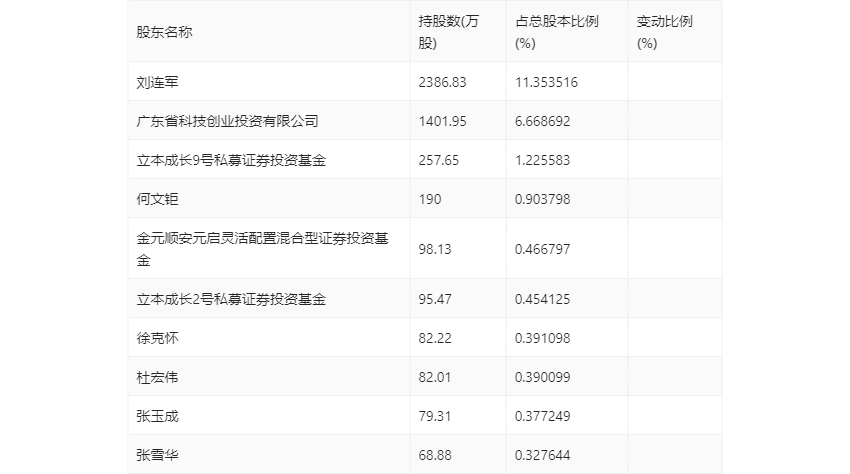
Task: Select the value 82.22
Action: pyautogui.click(x=435, y=338)
